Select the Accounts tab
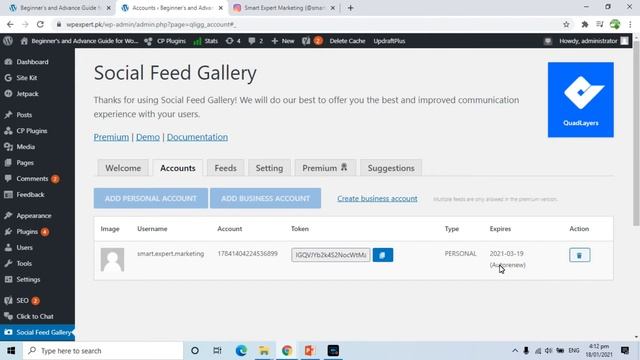640x360 pixels. (178, 168)
